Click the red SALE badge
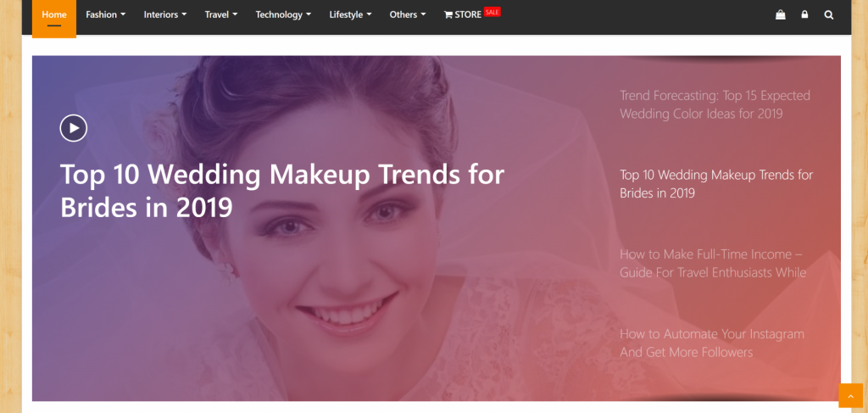Viewport: 868px width, 413px height. point(492,12)
